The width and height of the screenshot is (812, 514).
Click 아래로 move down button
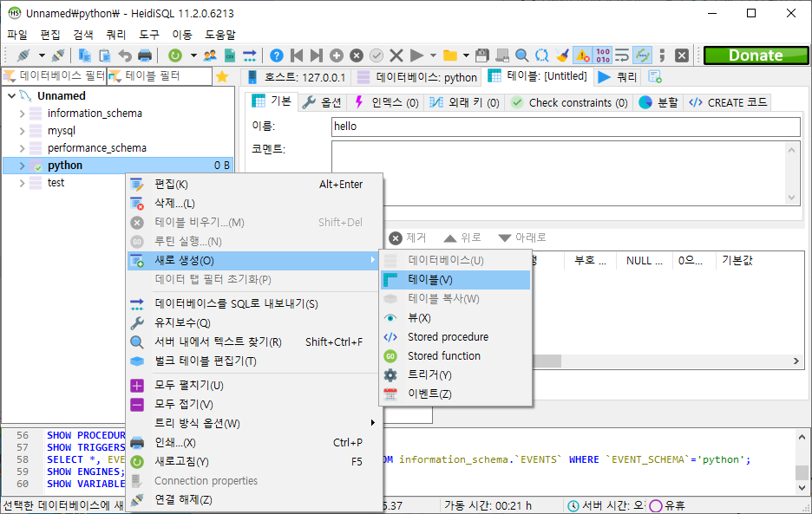click(x=522, y=237)
